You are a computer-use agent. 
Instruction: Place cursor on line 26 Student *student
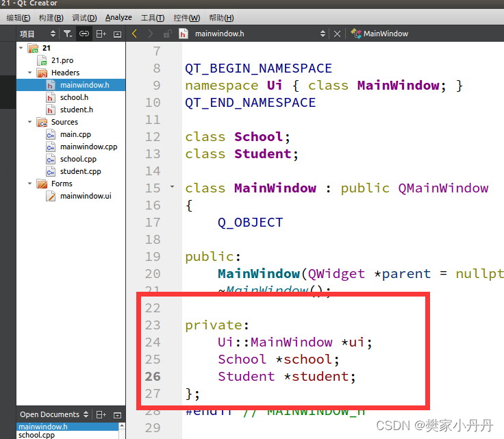point(287,376)
